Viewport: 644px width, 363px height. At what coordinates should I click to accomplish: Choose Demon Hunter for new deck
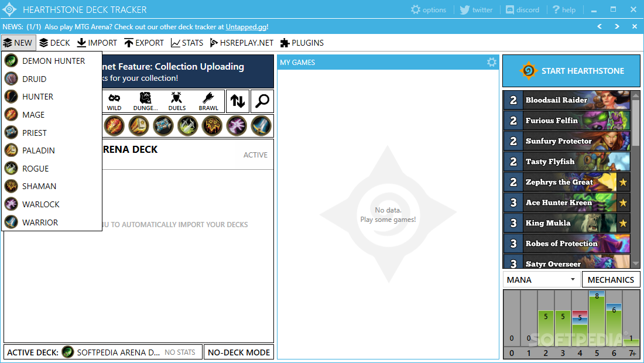tap(52, 61)
